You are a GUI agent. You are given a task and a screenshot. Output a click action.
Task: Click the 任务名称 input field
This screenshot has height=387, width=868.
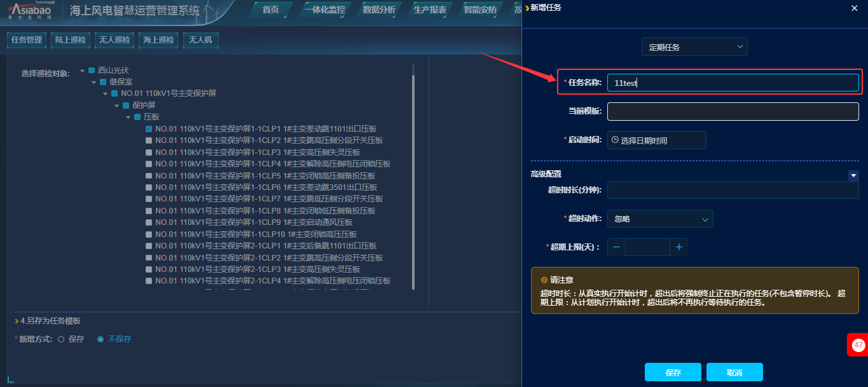(733, 83)
